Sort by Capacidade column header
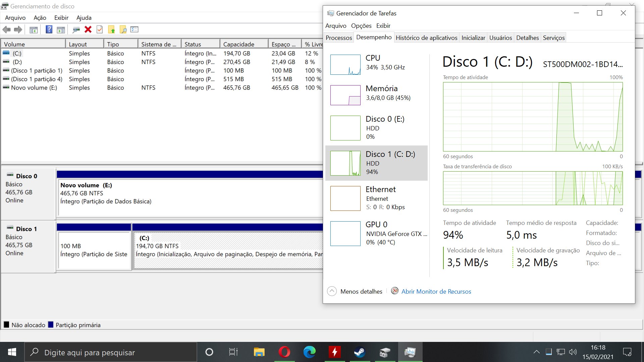 [x=244, y=44]
